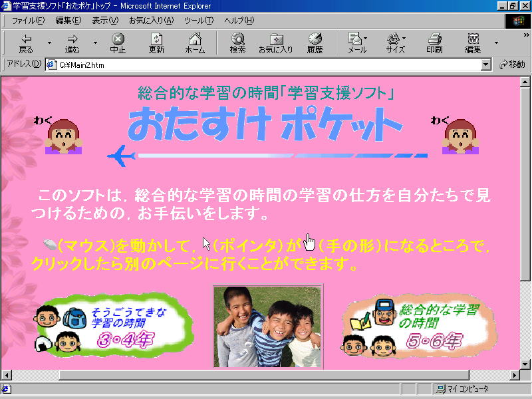Open the 編集(E) menu
Viewport: 532px width, 399px height.
click(68, 21)
